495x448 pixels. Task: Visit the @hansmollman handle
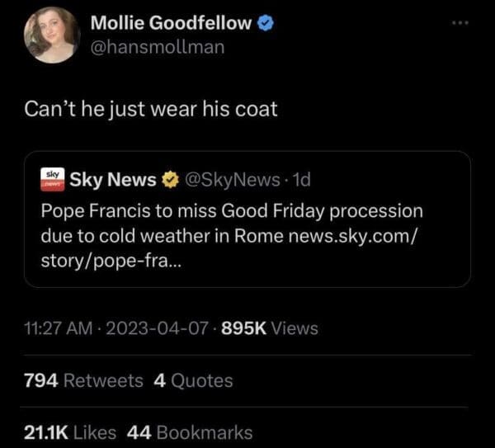(156, 46)
